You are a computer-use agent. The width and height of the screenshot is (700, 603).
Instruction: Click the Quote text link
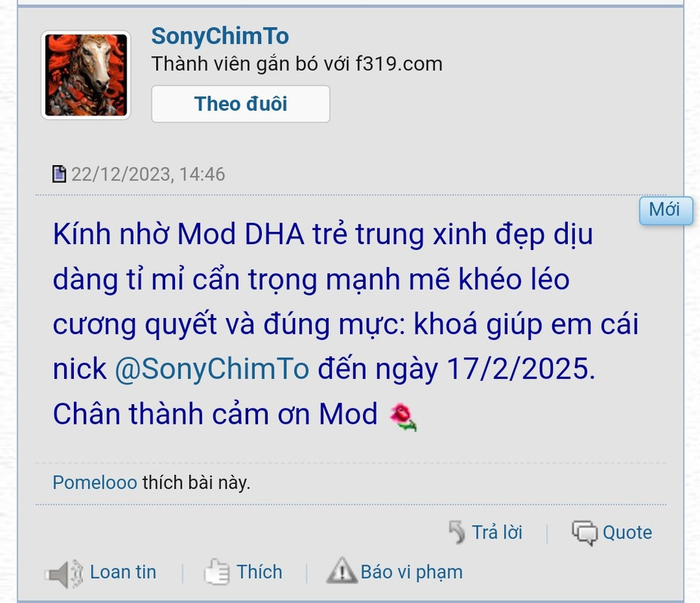(x=628, y=533)
